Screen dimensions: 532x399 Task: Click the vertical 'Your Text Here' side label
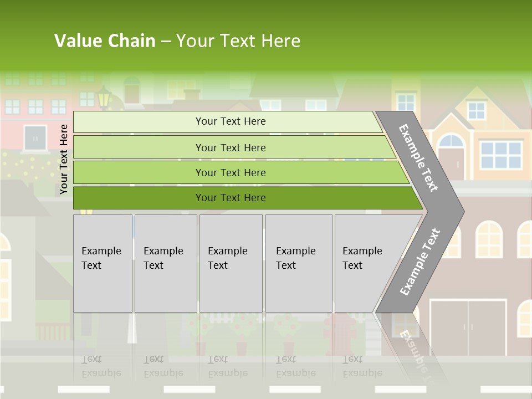point(64,159)
